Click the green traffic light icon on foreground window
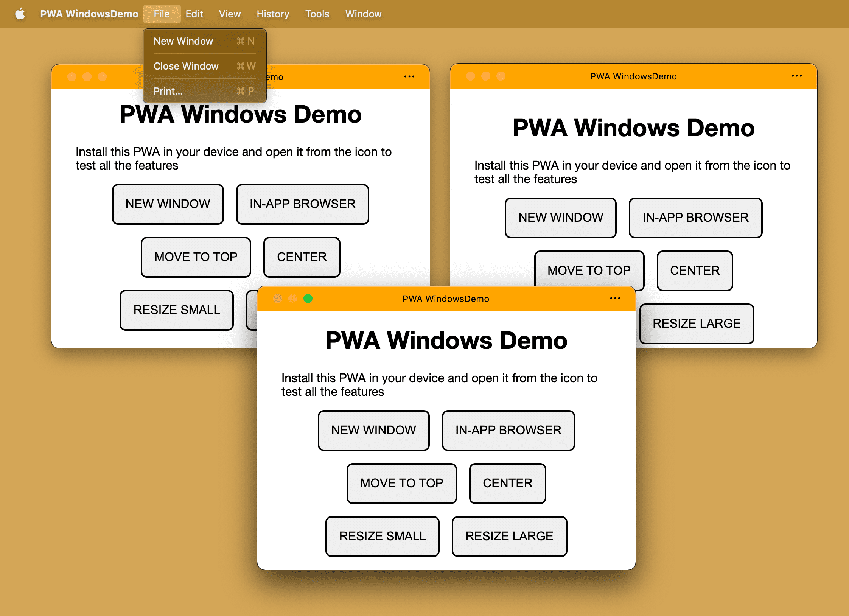849x616 pixels. pos(308,299)
